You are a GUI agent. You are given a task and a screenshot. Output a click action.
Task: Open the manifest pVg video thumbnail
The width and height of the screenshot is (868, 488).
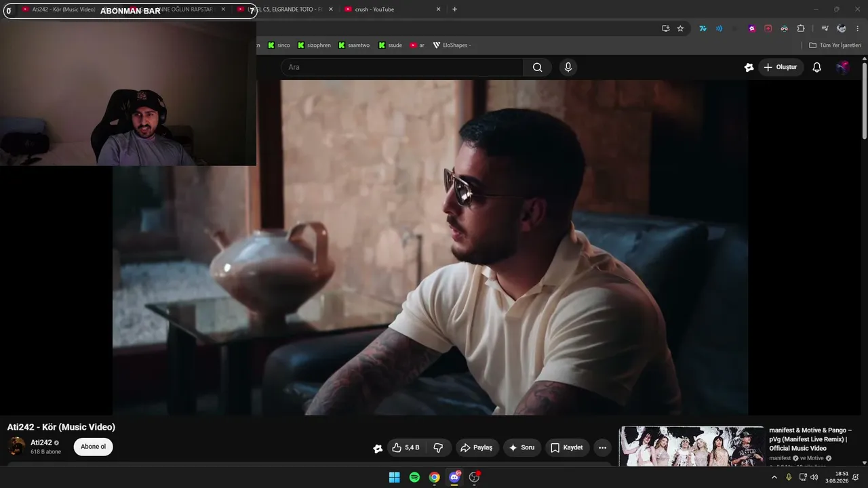(x=692, y=446)
